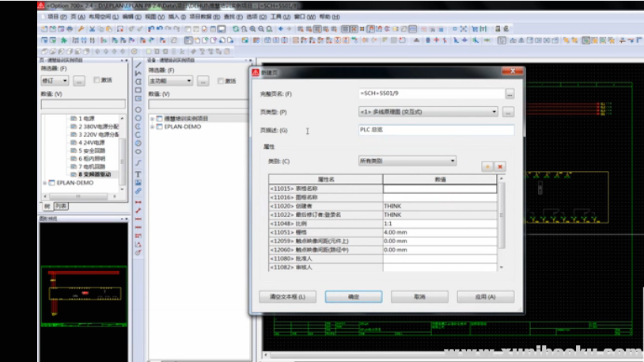
Task: Select the polyline drawing tool
Action: pyautogui.click(x=138, y=73)
